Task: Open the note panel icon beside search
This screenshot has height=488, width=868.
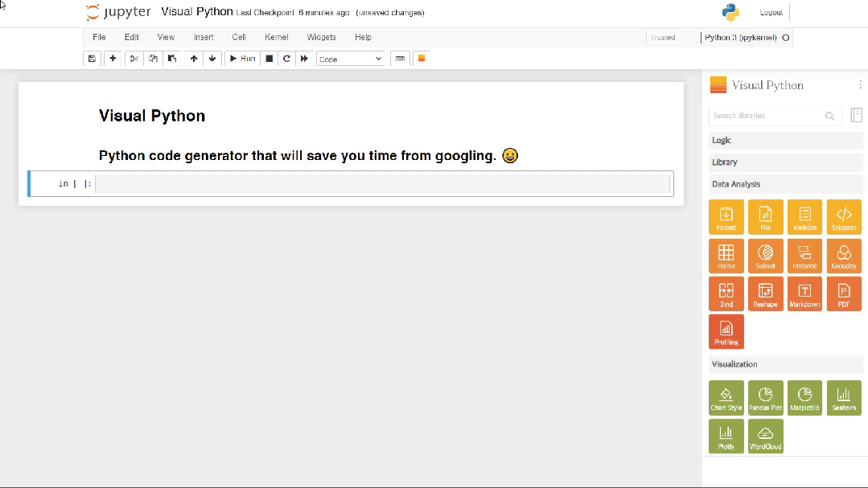Action: 857,114
